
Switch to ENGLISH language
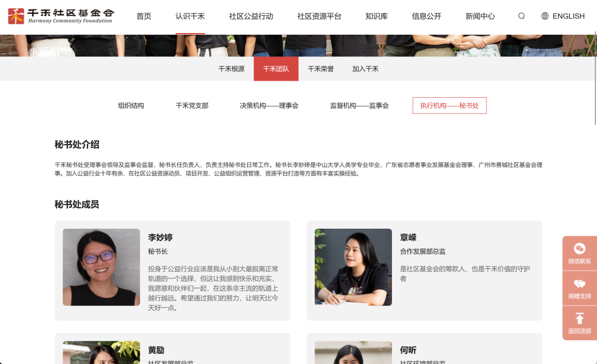[x=568, y=16]
